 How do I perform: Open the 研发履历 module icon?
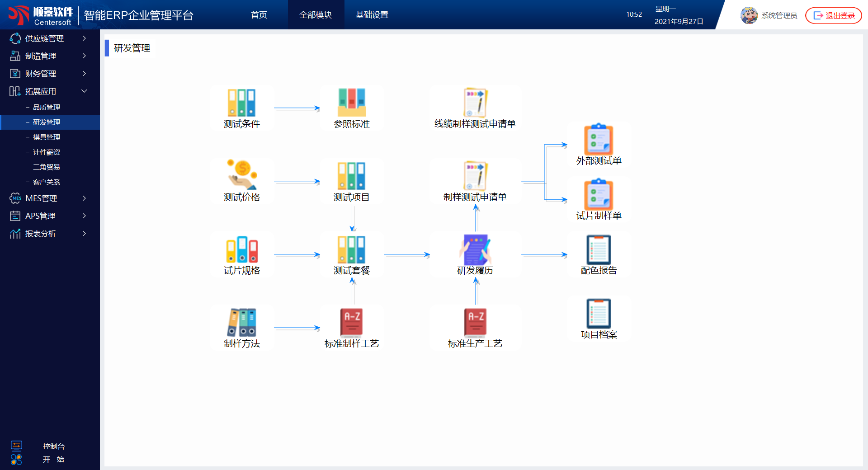(x=475, y=249)
